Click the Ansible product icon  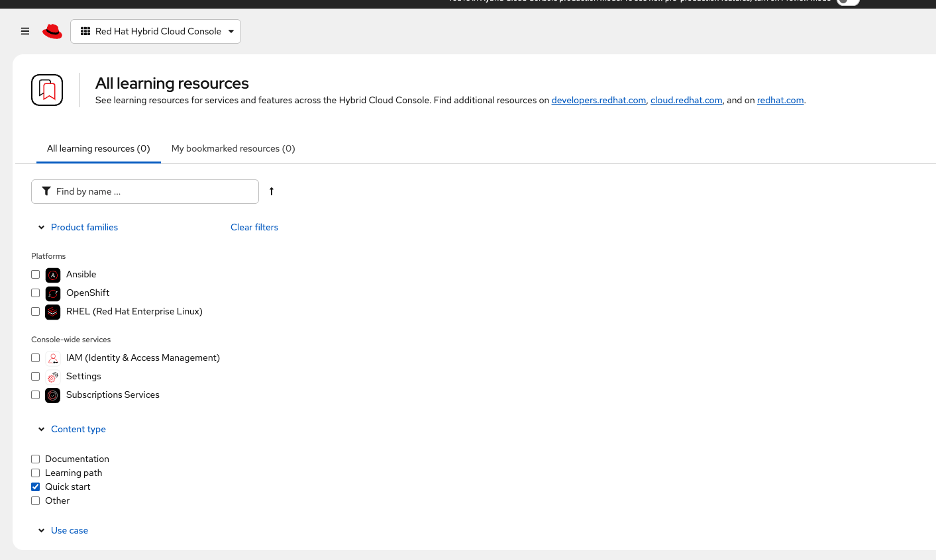coord(53,275)
